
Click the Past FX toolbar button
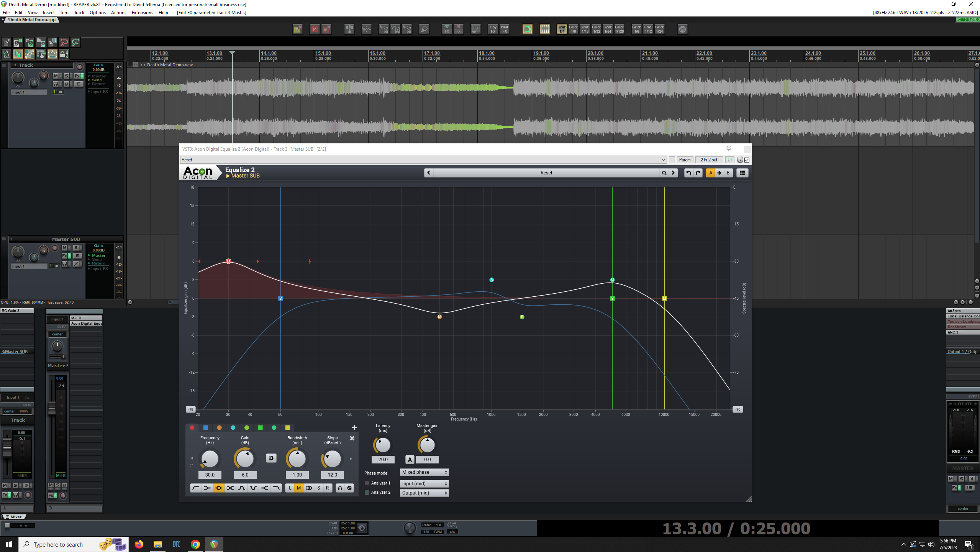click(x=505, y=29)
